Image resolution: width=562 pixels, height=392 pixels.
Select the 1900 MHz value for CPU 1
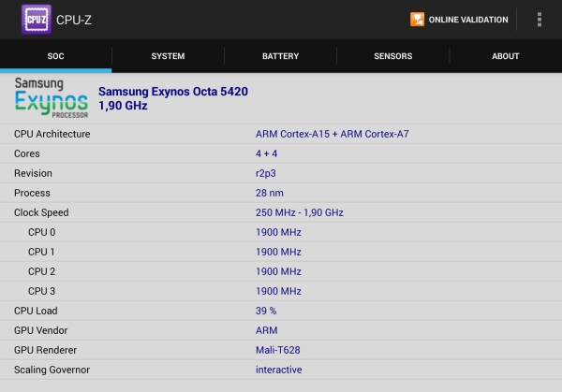pyautogui.click(x=278, y=252)
